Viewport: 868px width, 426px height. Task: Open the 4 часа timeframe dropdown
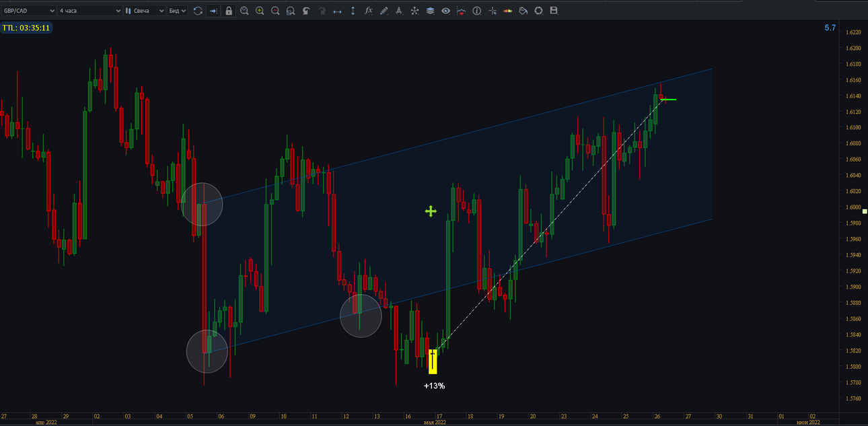(89, 11)
